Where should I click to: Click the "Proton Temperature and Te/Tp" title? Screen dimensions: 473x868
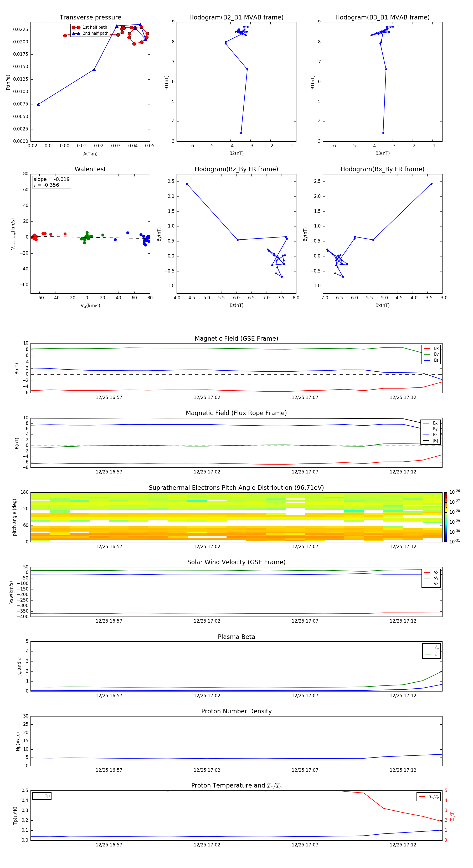tap(236, 786)
